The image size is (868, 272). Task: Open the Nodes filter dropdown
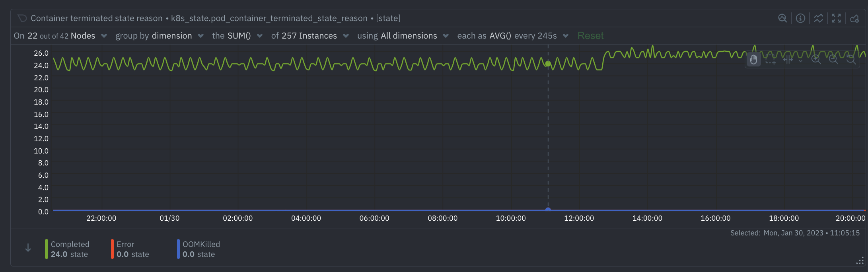click(x=60, y=36)
